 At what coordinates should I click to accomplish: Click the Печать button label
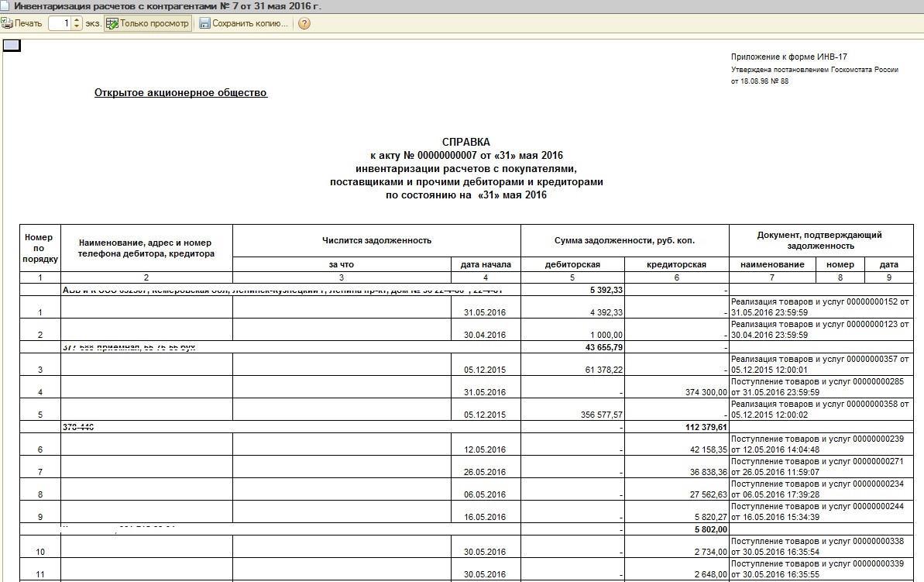pos(29,23)
